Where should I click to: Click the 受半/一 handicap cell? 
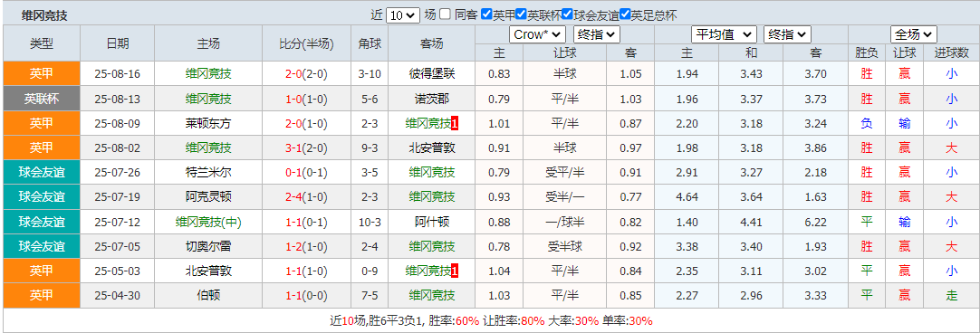coord(564,197)
